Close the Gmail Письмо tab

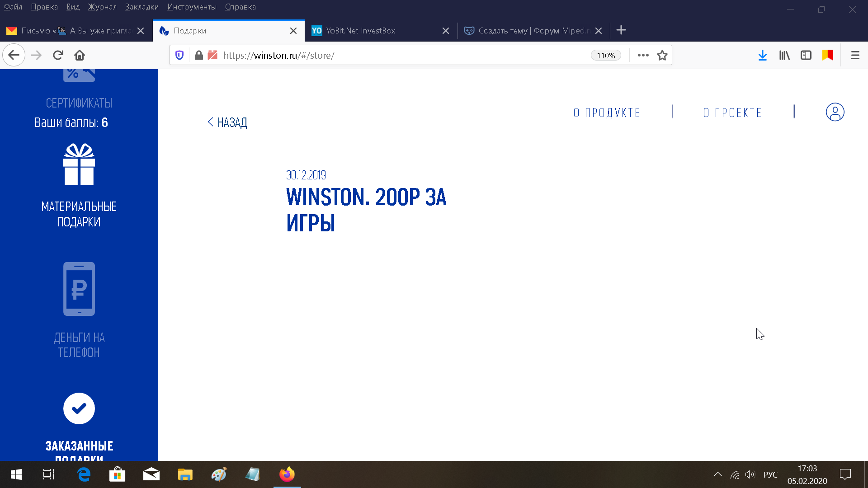(x=141, y=31)
